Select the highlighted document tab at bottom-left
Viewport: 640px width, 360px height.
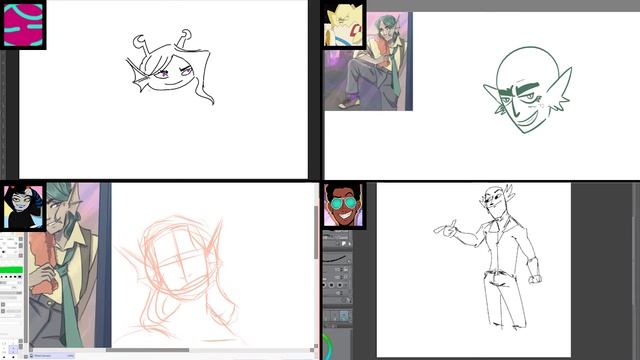point(52,356)
